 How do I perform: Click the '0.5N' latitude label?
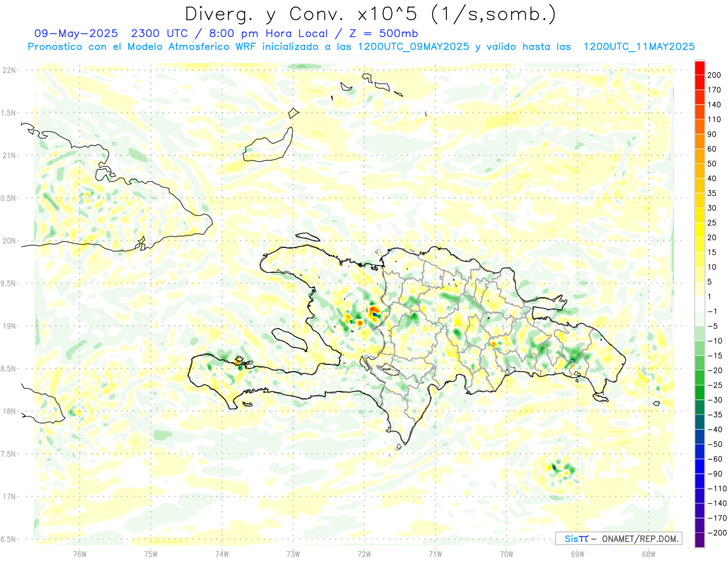tap(9, 198)
